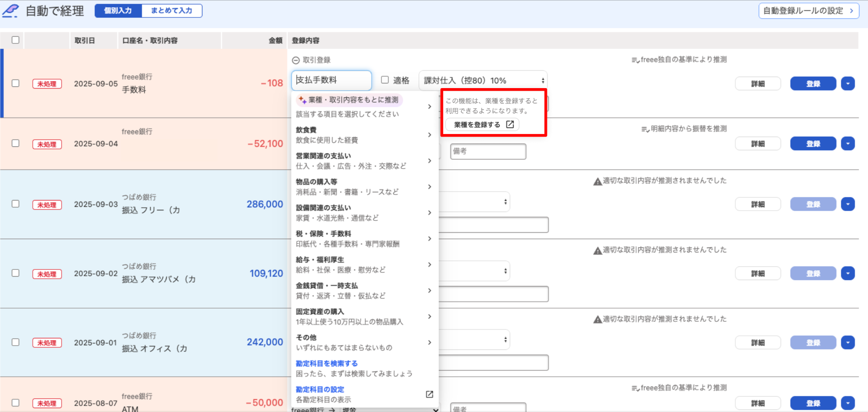This screenshot has height=412, width=868.
Task: Check the 2025-09-04 transaction checkbox
Action: point(16,143)
